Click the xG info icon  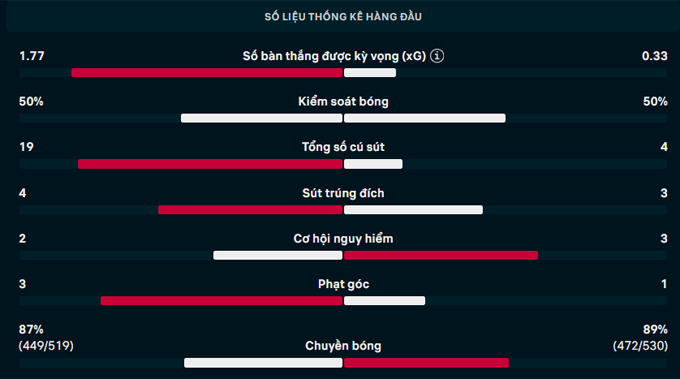[437, 56]
